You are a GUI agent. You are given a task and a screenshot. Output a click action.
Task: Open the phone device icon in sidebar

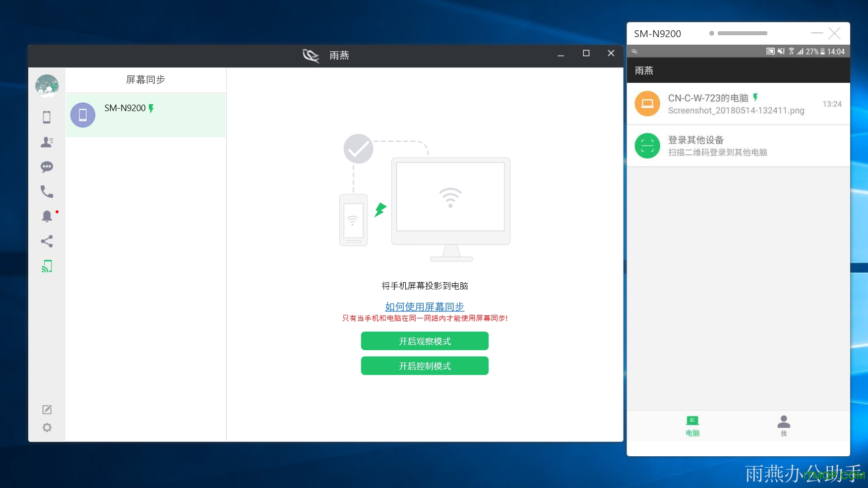pos(47,117)
